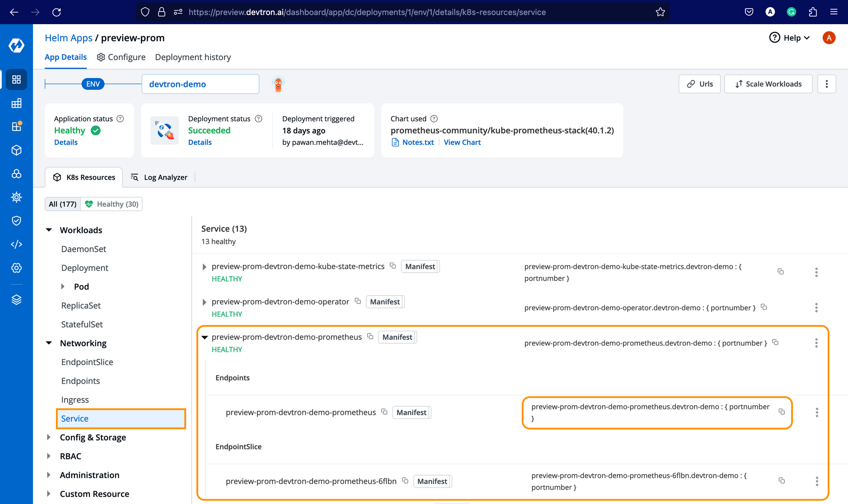The image size is (848, 504).
Task: Open the Application Groups table icon in sidebar
Action: click(x=17, y=103)
